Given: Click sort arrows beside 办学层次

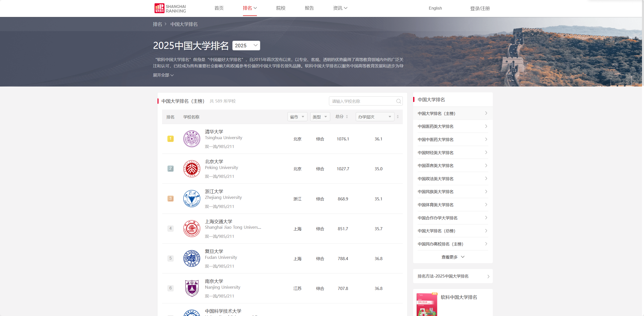Looking at the screenshot, I should tap(398, 117).
